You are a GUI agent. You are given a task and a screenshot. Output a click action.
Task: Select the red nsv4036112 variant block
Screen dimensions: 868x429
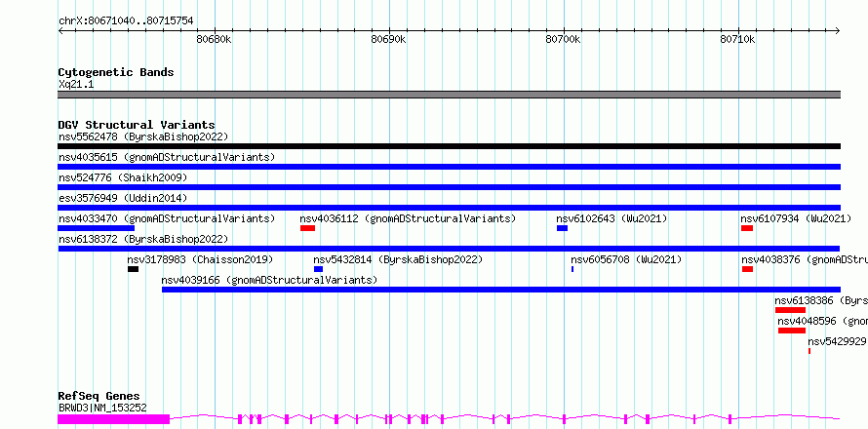coord(308,228)
